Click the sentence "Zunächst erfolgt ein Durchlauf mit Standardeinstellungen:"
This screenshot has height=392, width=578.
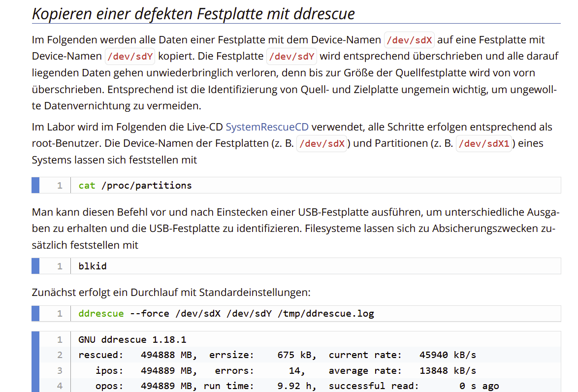(x=171, y=293)
